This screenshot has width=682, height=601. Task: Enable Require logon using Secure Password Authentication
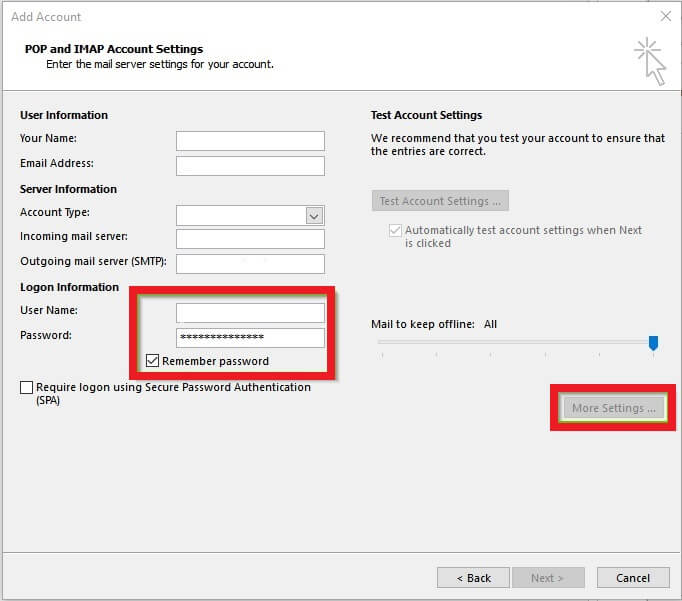pos(26,388)
